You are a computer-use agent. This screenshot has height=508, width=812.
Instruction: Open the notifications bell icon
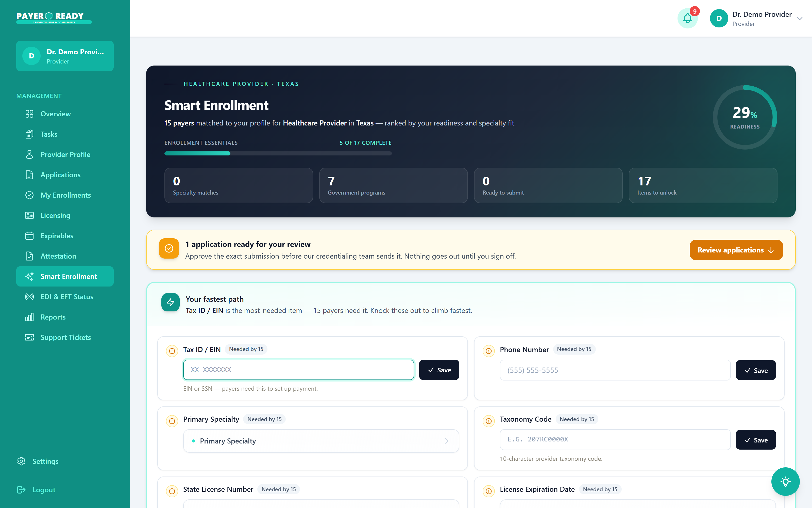(x=687, y=19)
